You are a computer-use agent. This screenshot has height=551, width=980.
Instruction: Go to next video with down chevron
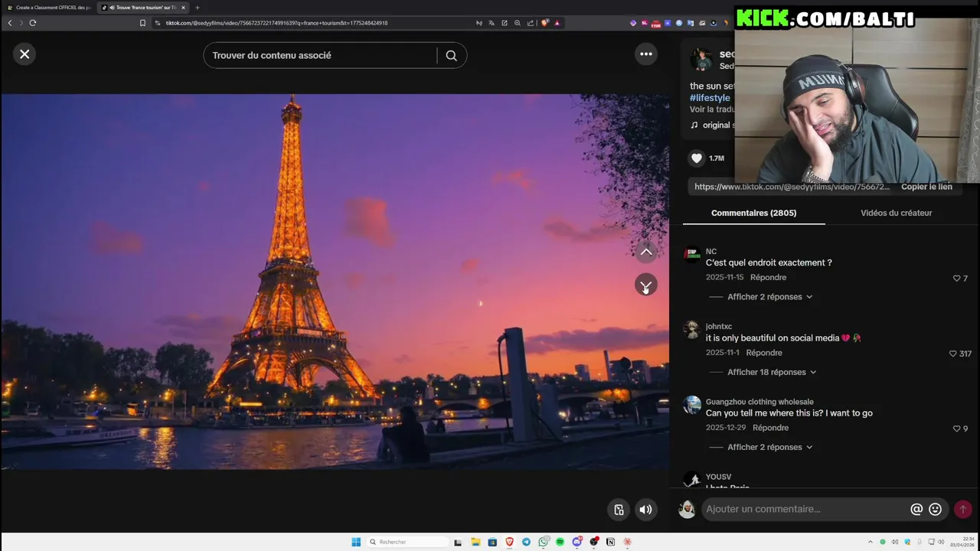646,285
